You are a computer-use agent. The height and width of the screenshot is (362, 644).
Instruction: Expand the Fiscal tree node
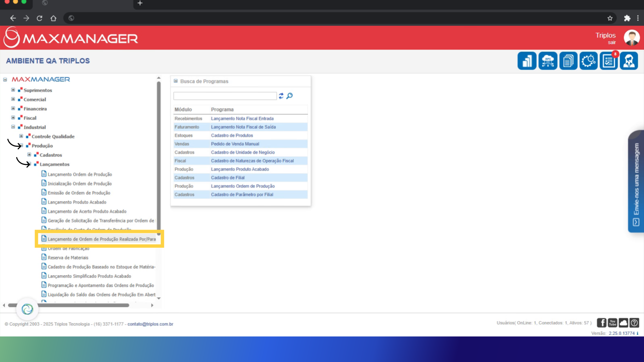[13, 118]
